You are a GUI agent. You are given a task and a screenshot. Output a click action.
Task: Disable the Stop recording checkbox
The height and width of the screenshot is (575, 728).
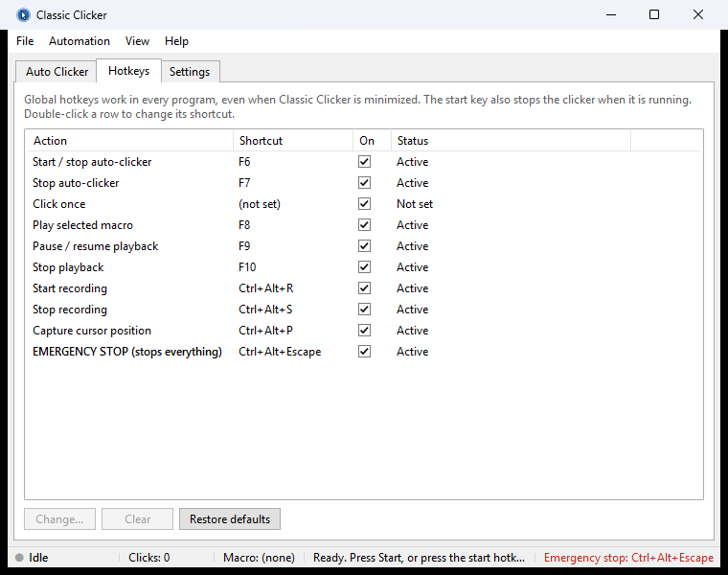coord(364,310)
